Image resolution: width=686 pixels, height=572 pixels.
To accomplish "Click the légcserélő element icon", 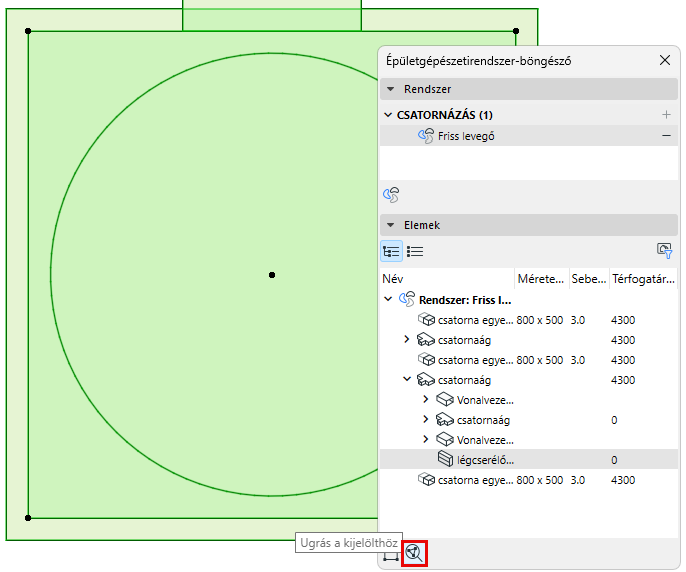I will click(445, 459).
